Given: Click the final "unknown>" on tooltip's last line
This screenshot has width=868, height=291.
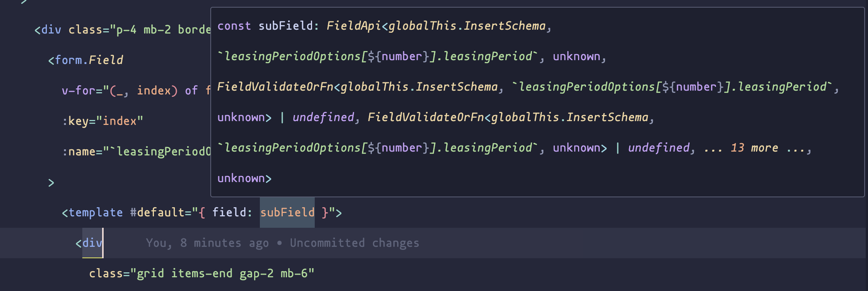Looking at the screenshot, I should pos(244,178).
